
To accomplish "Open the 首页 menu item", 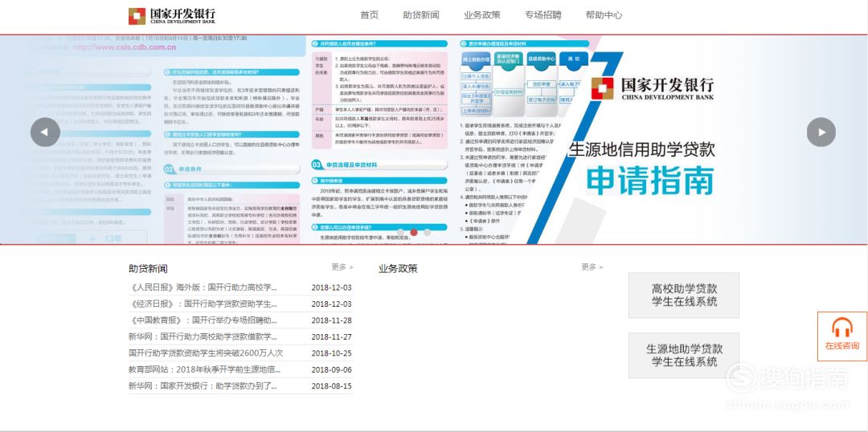I will tap(369, 15).
